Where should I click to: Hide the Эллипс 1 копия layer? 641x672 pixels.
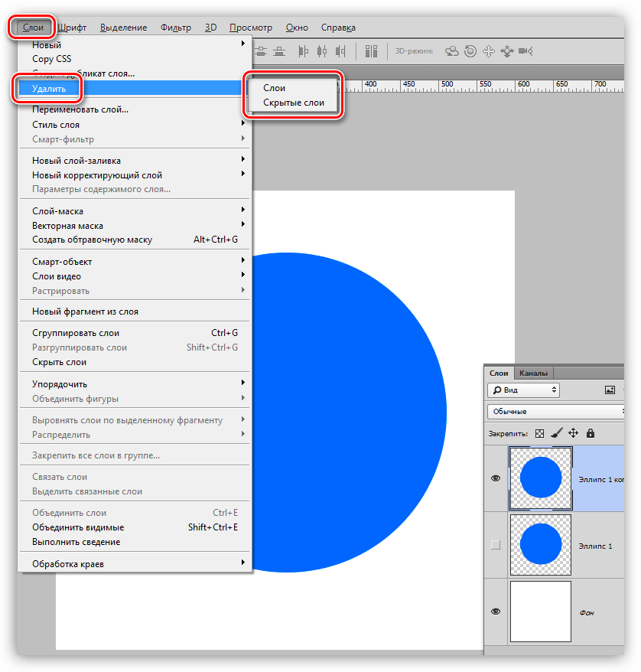(x=496, y=478)
